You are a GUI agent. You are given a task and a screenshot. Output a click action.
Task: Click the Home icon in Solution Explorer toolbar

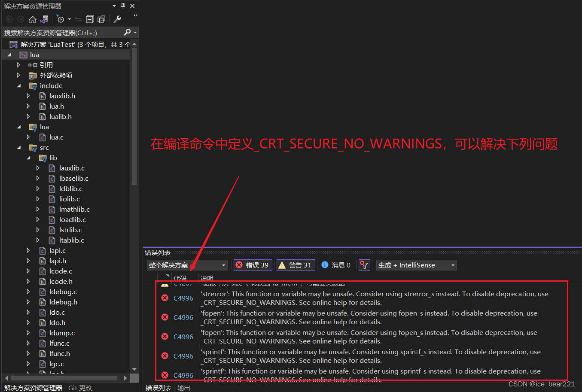(33, 19)
